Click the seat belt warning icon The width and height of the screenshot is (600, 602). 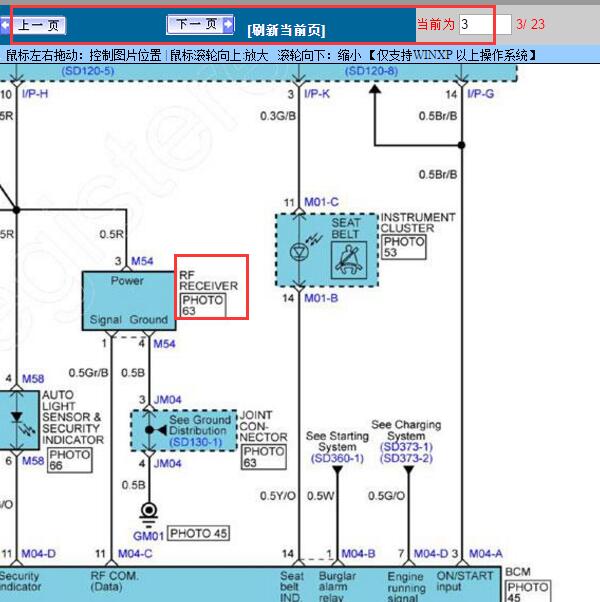coord(349,260)
